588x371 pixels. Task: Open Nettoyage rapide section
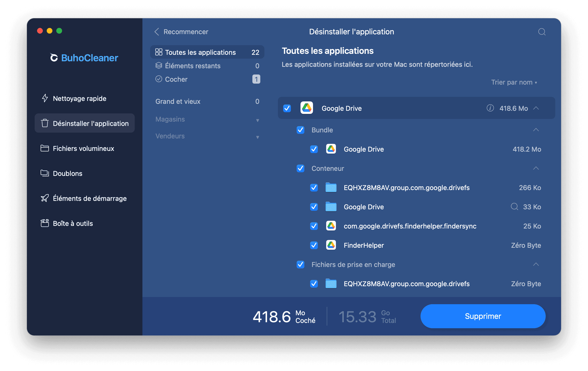coord(84,98)
